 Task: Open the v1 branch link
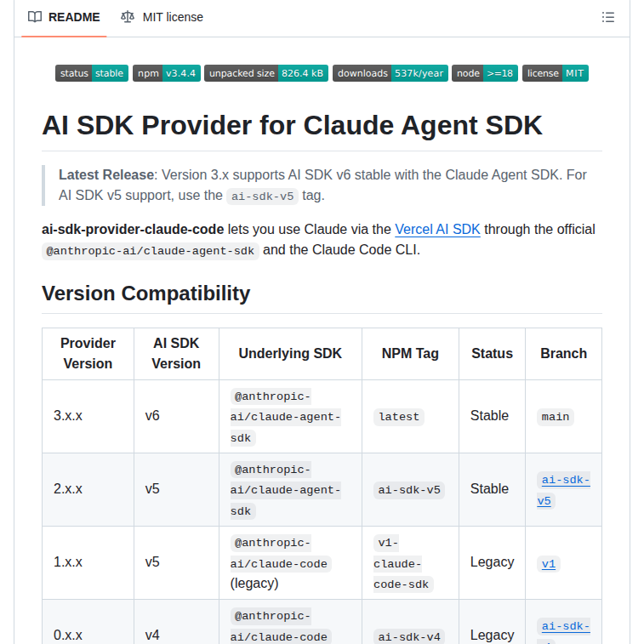point(549,564)
